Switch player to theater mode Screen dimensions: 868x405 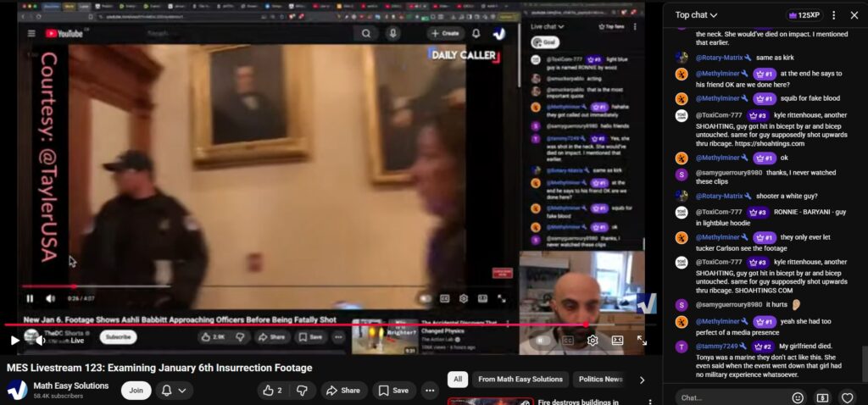coord(617,340)
